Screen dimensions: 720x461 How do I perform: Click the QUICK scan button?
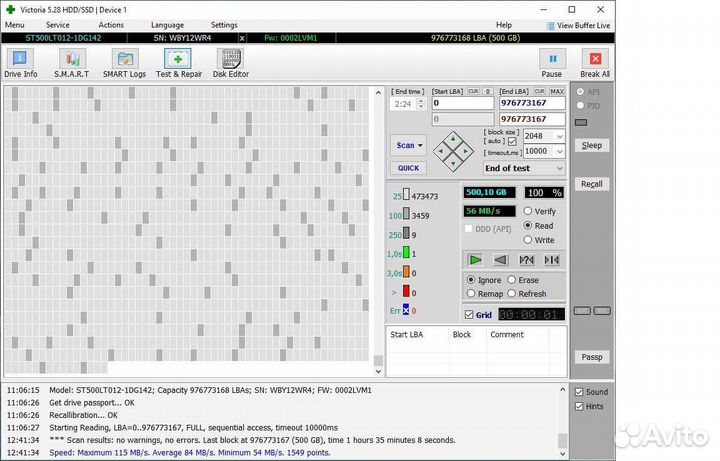point(408,168)
